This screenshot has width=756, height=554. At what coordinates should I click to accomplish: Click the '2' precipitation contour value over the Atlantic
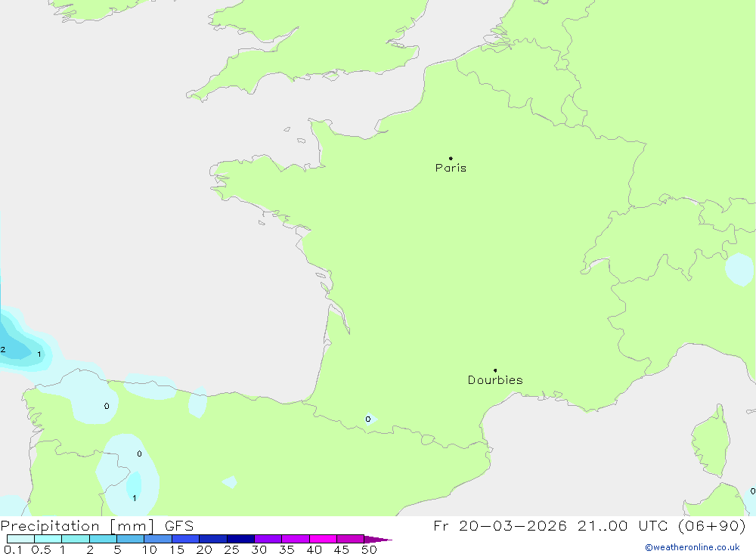point(3,350)
